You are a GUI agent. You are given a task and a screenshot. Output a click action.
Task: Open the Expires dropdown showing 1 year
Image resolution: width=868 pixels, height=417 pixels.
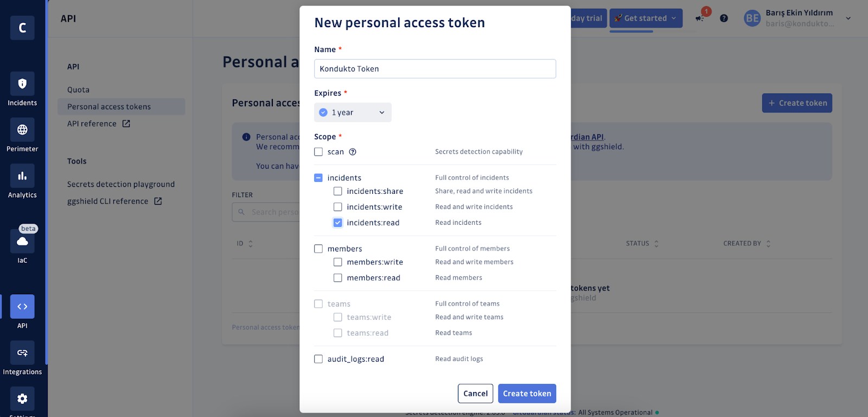(352, 112)
